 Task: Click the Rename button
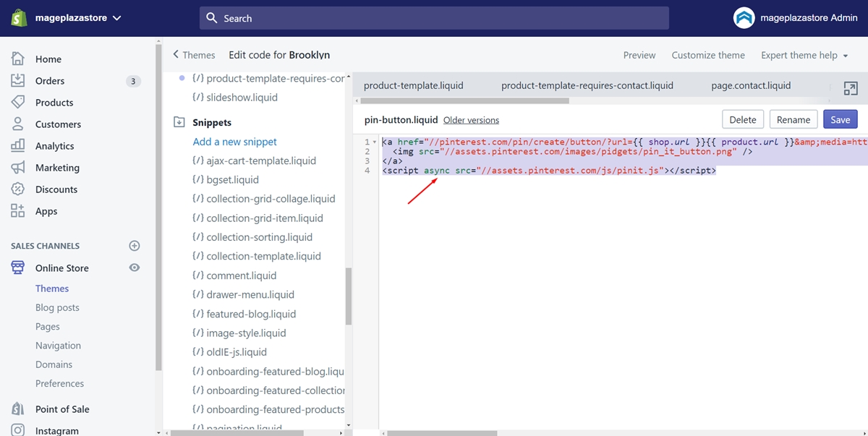coord(793,119)
